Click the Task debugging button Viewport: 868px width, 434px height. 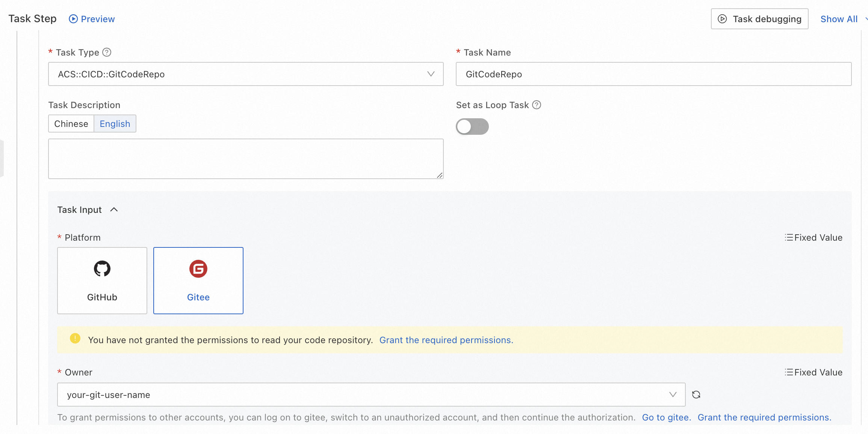pos(759,18)
